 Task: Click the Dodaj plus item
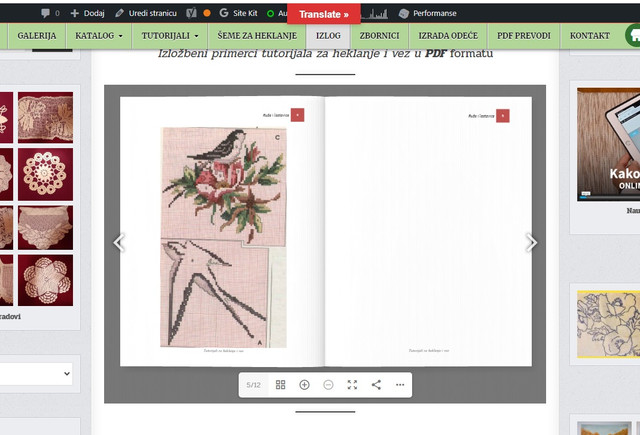(x=87, y=13)
